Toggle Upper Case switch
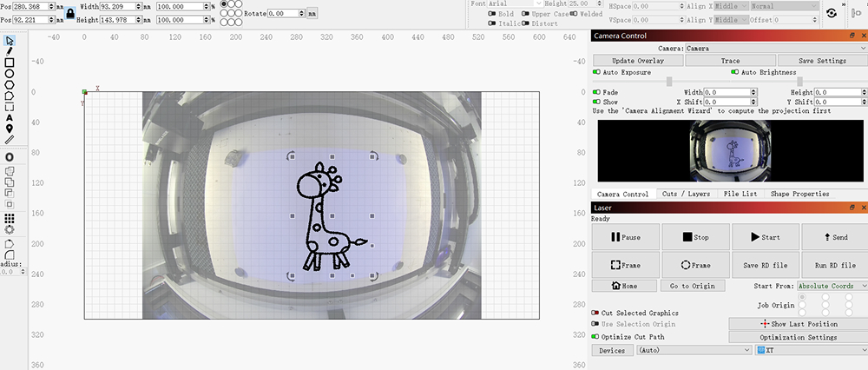Screen dimensions: 868x370 click(525, 14)
